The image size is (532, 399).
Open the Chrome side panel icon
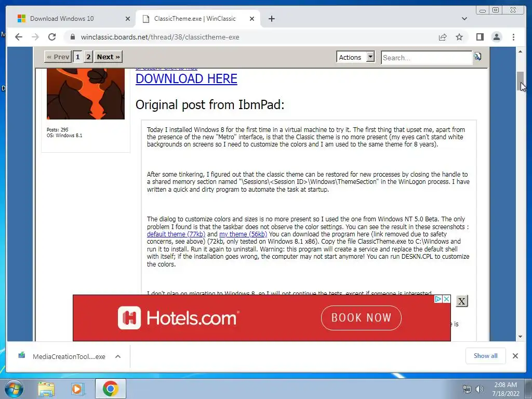click(x=480, y=37)
